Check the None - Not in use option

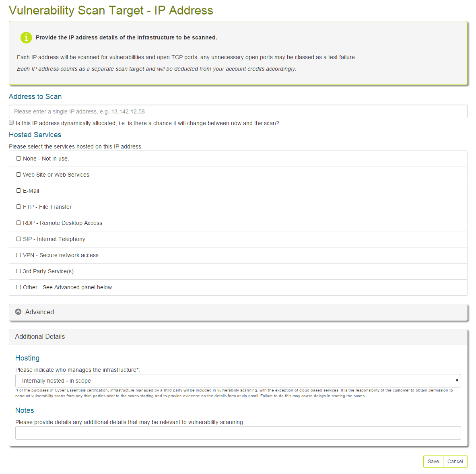pyautogui.click(x=19, y=159)
